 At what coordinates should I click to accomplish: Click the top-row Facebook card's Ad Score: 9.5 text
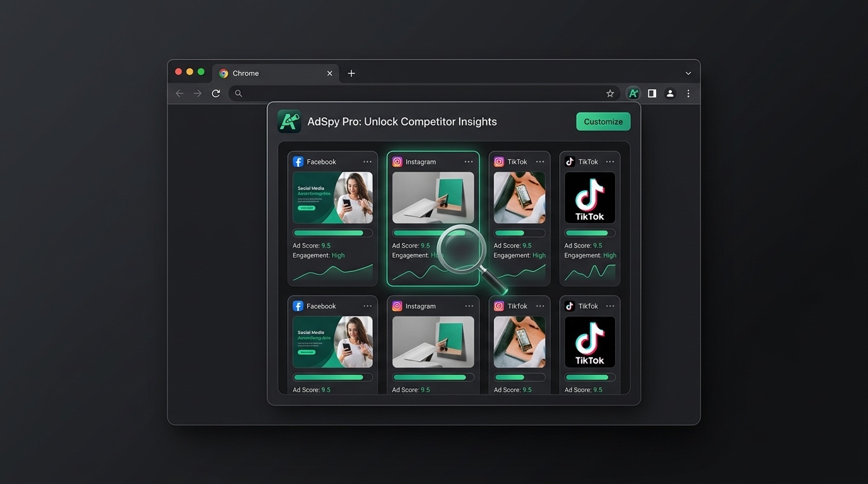pos(312,246)
